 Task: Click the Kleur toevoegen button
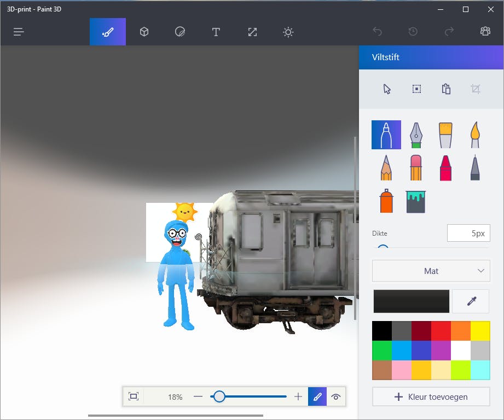pyautogui.click(x=431, y=397)
